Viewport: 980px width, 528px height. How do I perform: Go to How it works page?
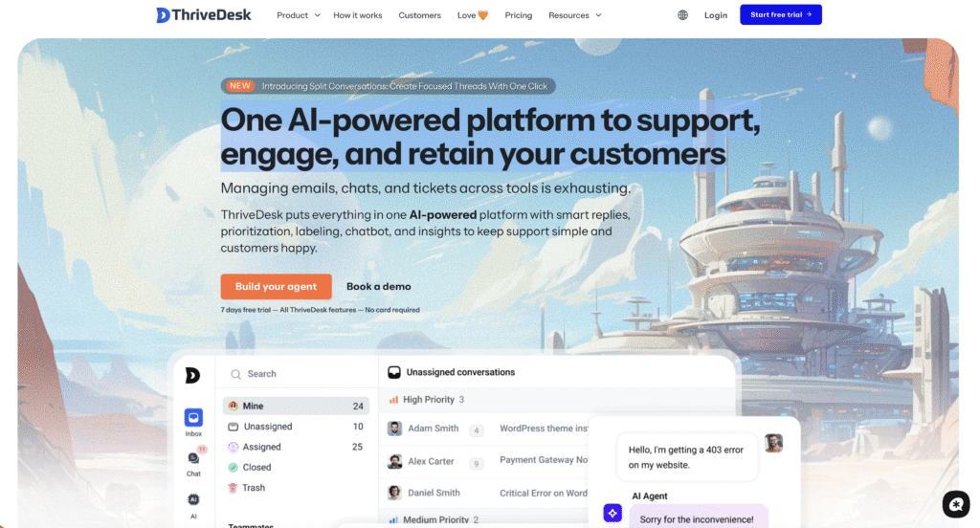[358, 15]
